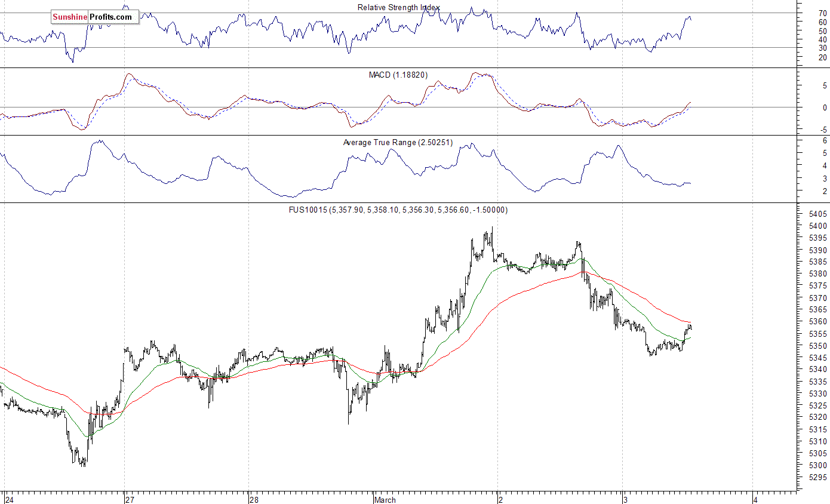Select the 20 level on the RSI axis

pos(823,57)
